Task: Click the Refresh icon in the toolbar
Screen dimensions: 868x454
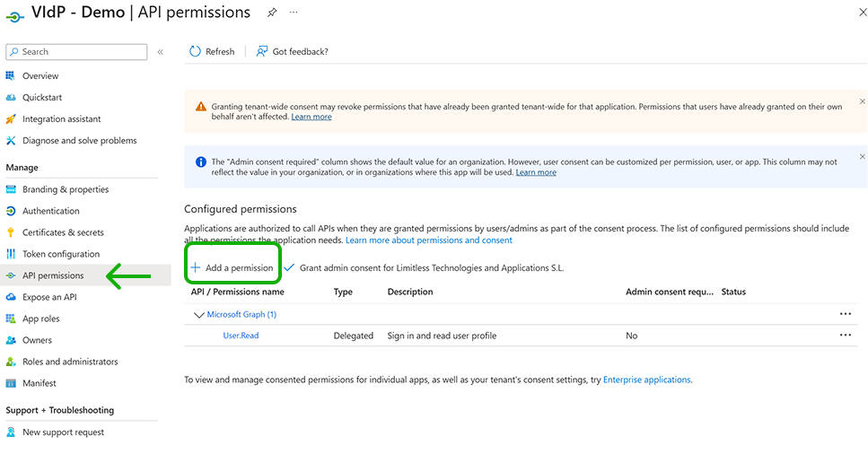Action: [x=195, y=52]
